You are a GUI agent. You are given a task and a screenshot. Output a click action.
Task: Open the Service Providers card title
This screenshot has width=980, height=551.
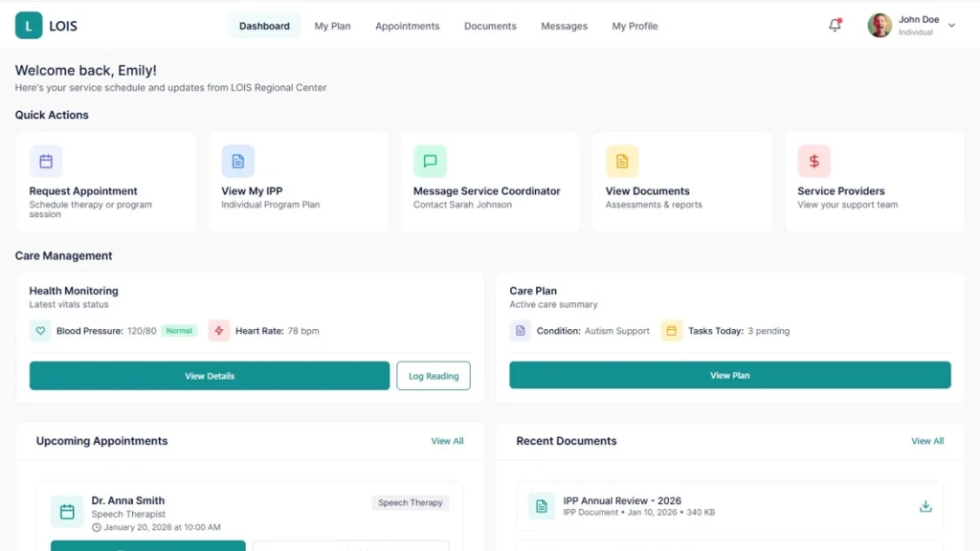pyautogui.click(x=841, y=191)
